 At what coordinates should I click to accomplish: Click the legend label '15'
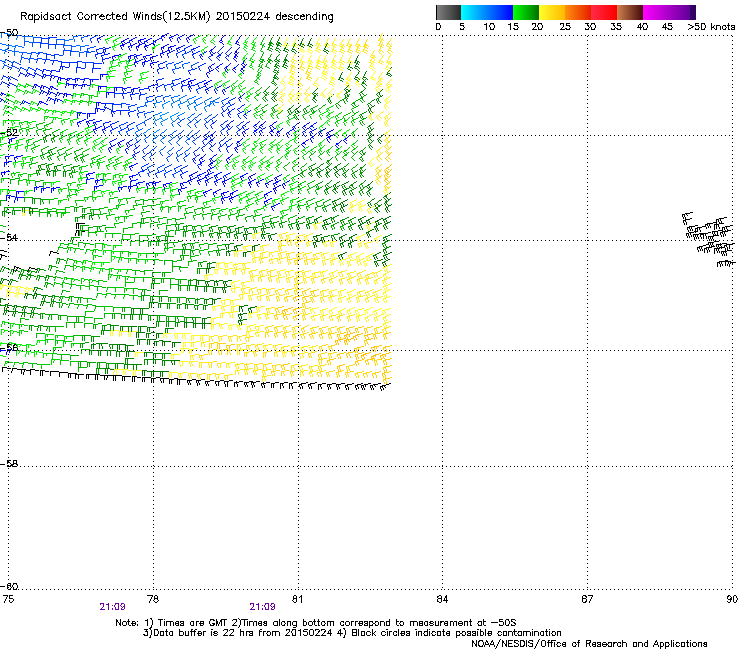pos(513,27)
